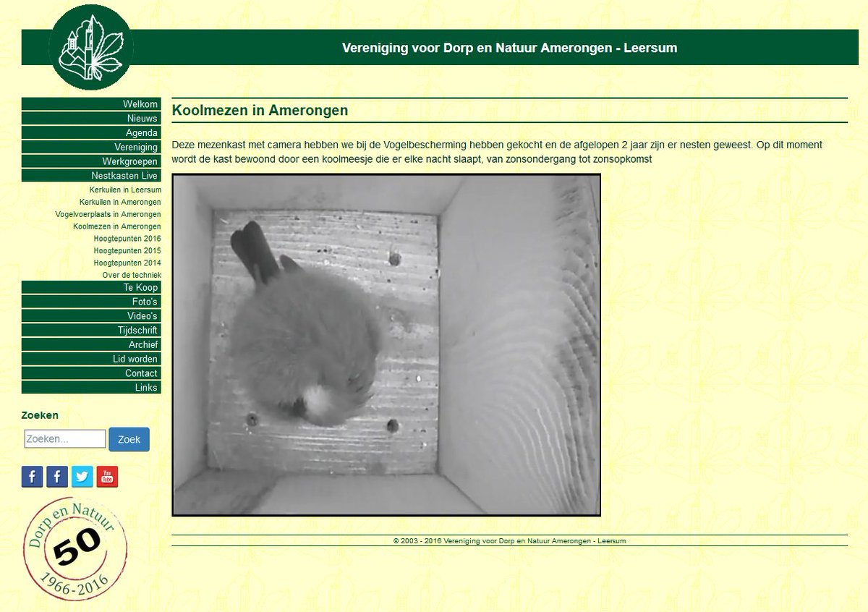Open the Te Koop menu item
Viewport: 868px width, 612px height.
pos(91,287)
